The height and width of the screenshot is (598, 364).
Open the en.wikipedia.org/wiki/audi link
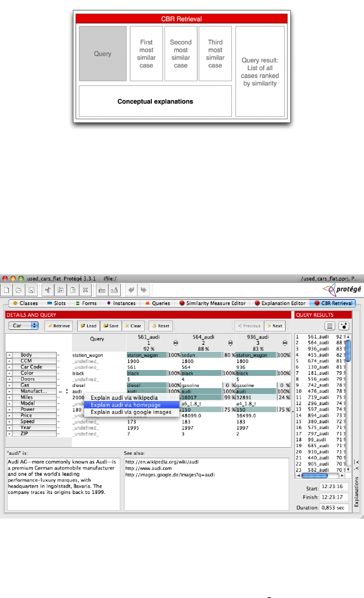(x=162, y=462)
